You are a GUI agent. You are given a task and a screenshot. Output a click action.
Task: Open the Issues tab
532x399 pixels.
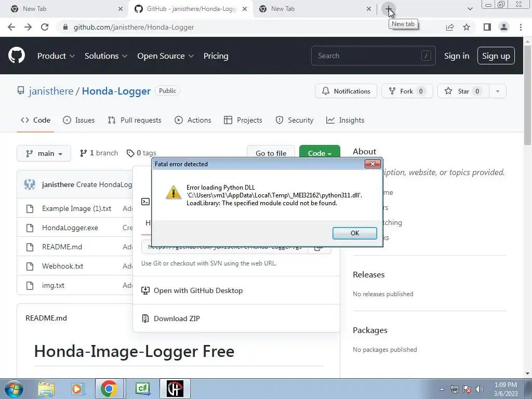(79, 120)
